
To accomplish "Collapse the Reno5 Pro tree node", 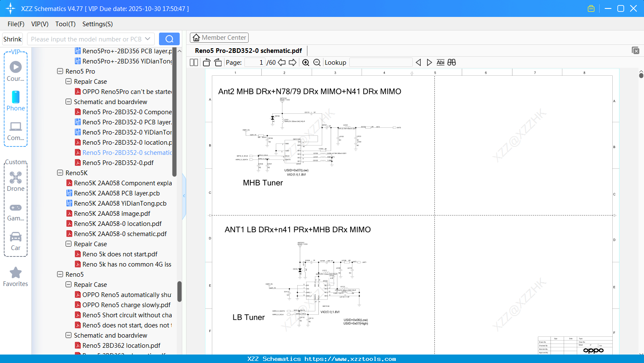I will click(60, 71).
